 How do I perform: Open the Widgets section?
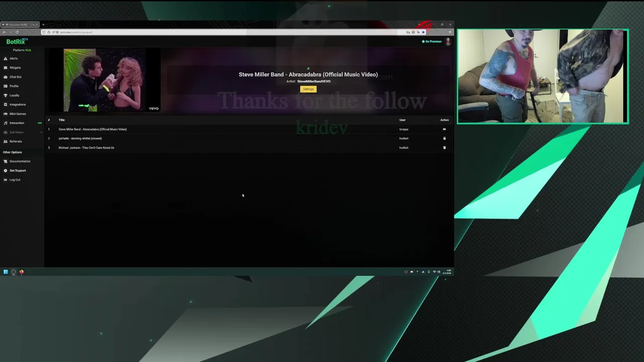(15, 67)
